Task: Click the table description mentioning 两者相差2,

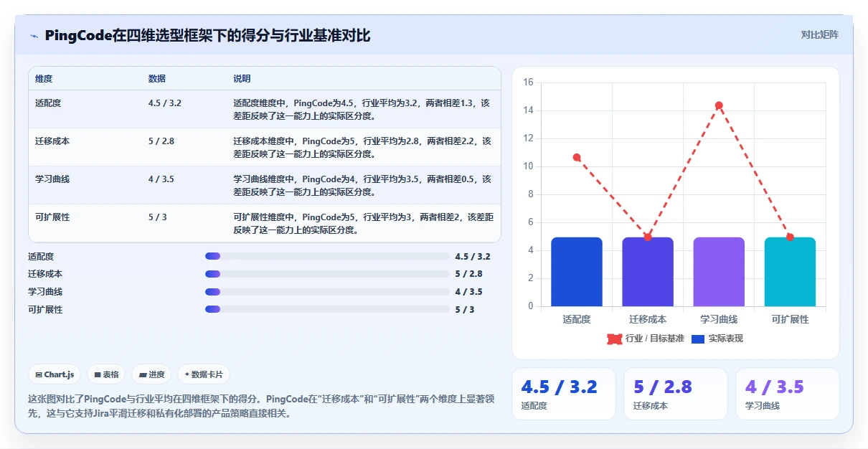Action: point(363,223)
